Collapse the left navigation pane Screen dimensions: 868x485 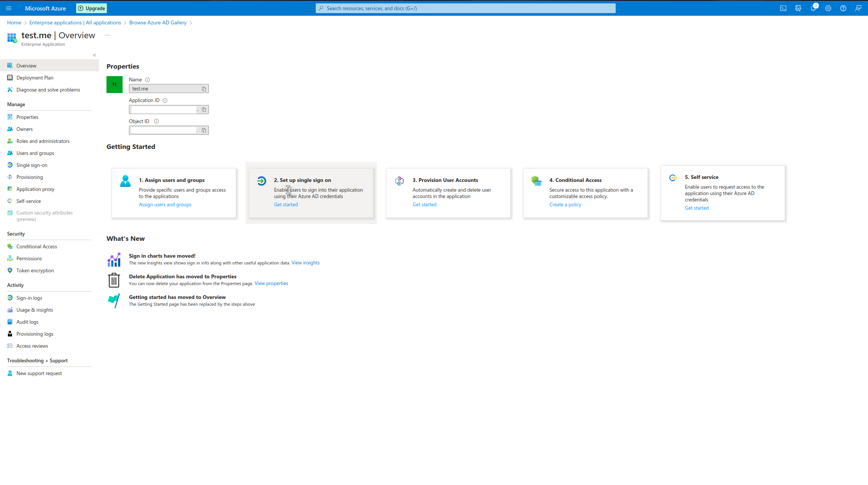[x=94, y=55]
